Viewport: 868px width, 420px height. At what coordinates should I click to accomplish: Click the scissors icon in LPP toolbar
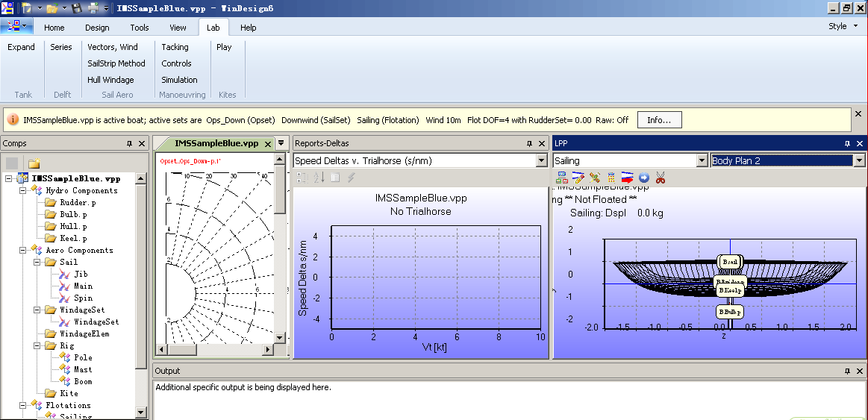660,178
